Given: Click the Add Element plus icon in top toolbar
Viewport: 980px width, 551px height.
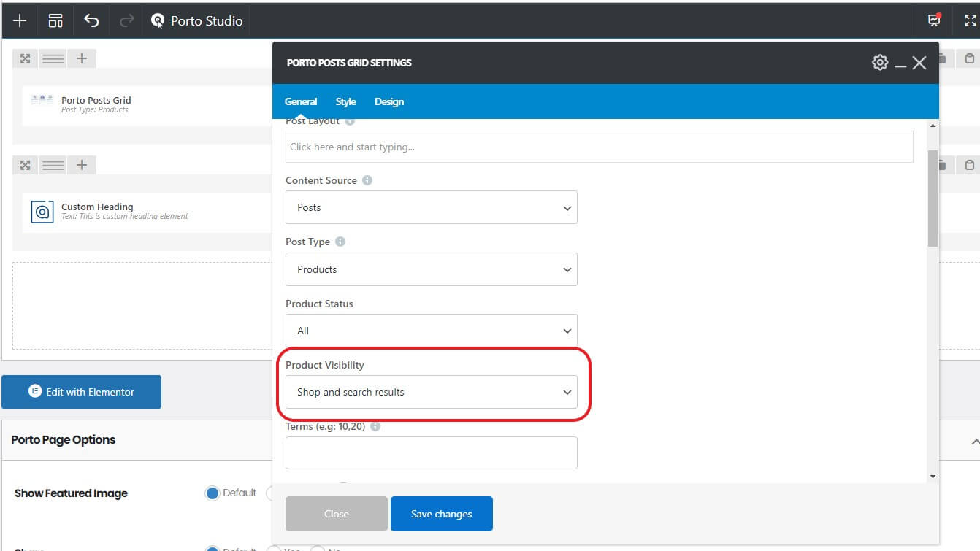Looking at the screenshot, I should pyautogui.click(x=20, y=20).
